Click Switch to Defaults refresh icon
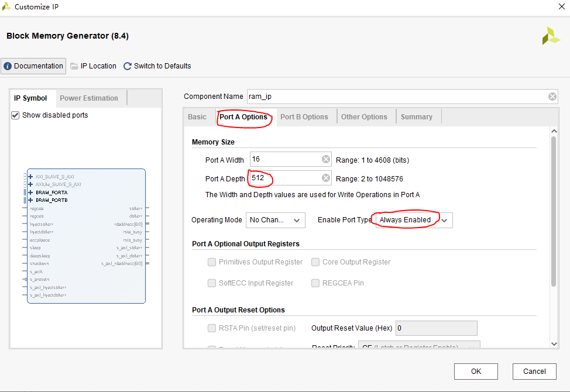The height and width of the screenshot is (392, 570). click(x=127, y=66)
